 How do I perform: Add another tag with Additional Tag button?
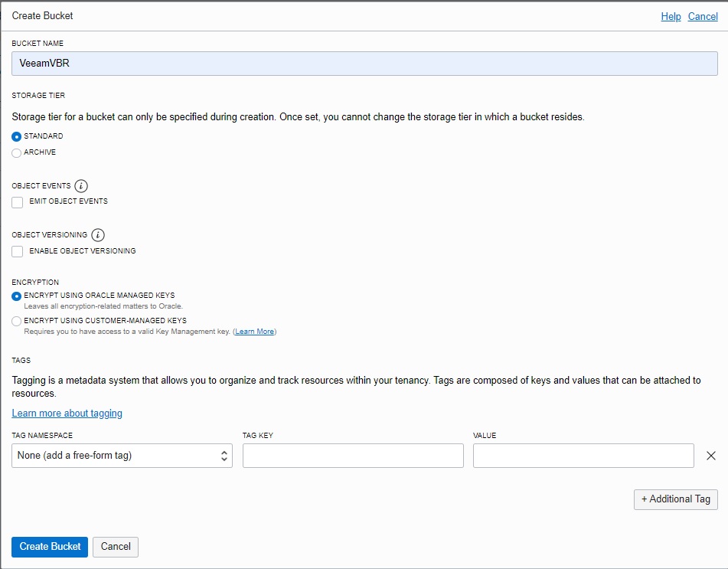pyautogui.click(x=675, y=499)
